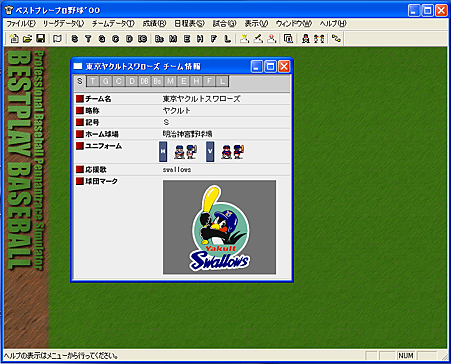
Task: Click the Open folder toolbar icon
Action: tap(27, 39)
